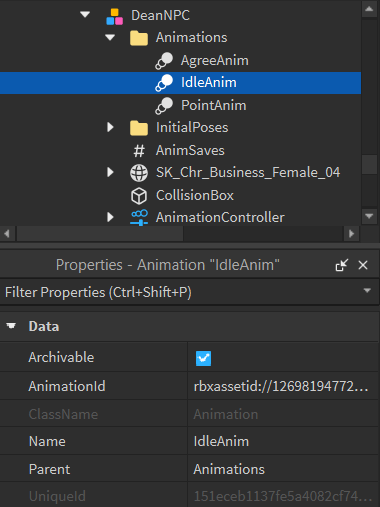Expand the SK_Chr_Business_Female_04 node
This screenshot has width=380, height=507.
tap(110, 172)
